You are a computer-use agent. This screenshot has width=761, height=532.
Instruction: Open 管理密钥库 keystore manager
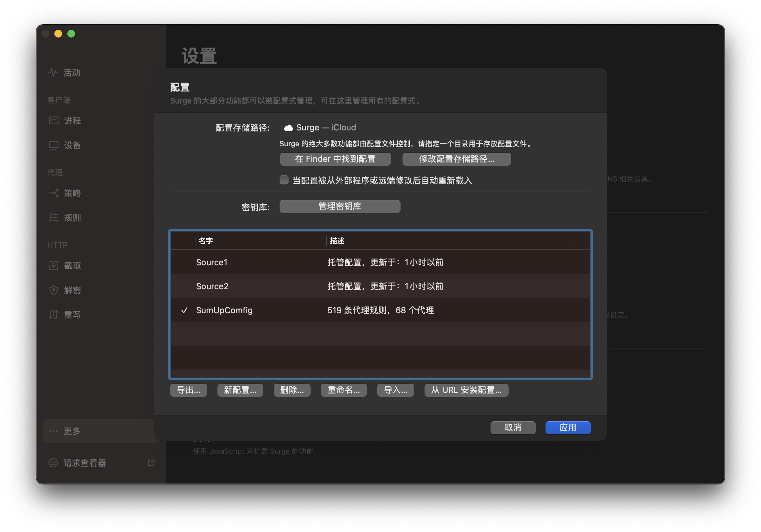pos(339,206)
